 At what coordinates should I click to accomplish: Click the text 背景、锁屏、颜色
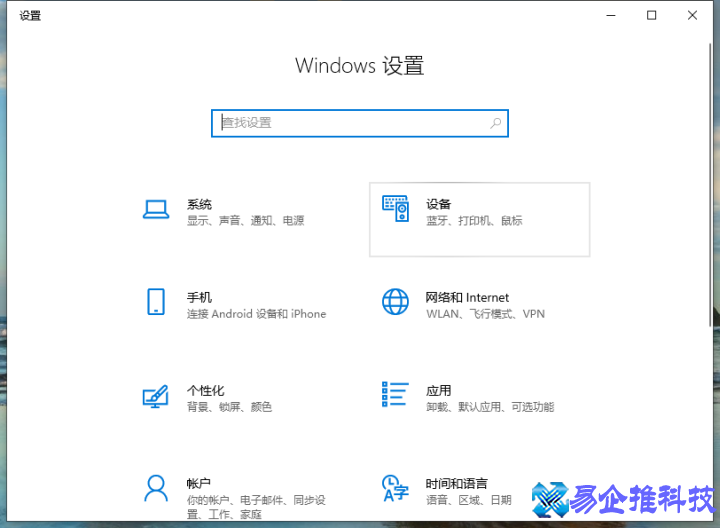coord(229,407)
